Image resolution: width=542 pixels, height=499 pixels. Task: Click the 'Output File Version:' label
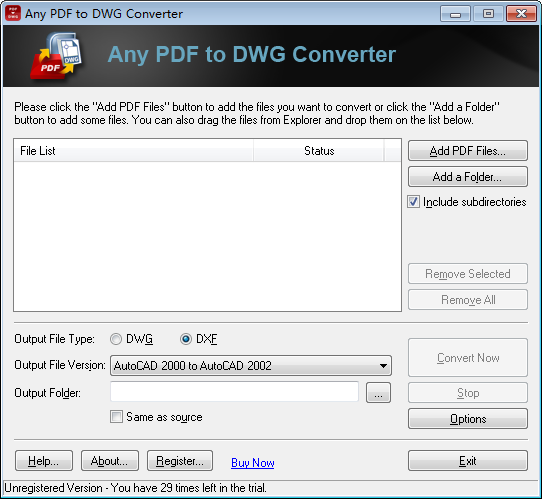[x=60, y=365]
